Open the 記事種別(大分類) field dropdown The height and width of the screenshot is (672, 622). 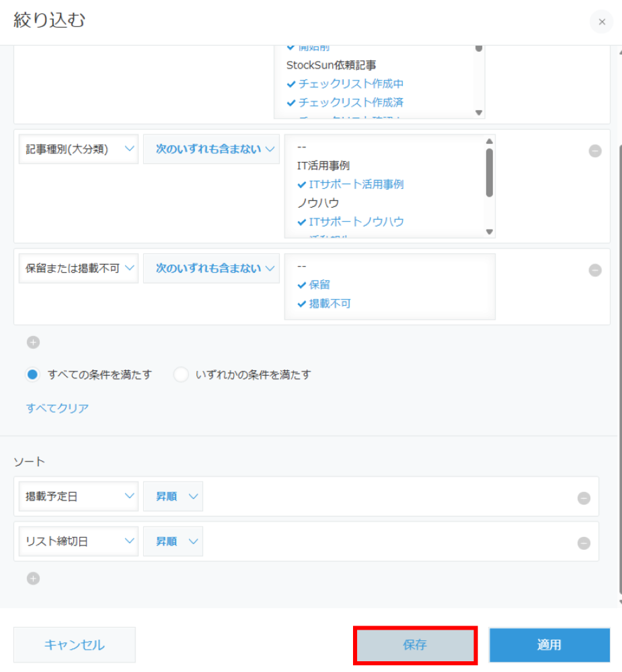tap(76, 149)
